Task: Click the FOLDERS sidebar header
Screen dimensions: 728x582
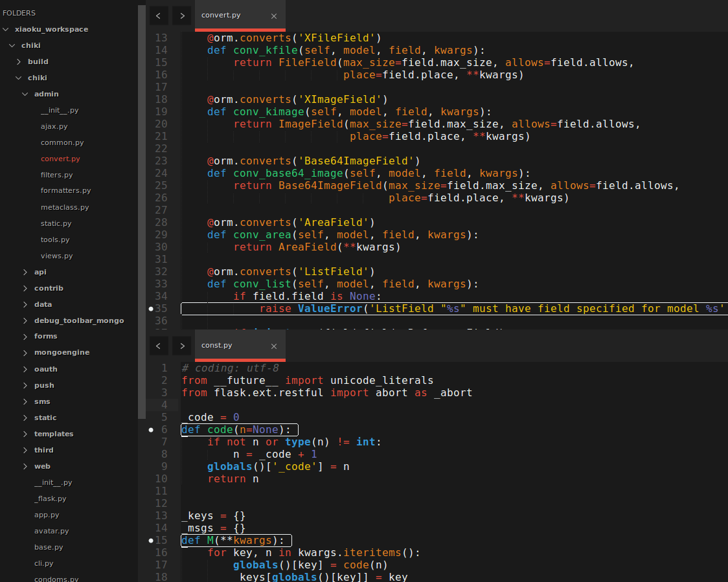Action: [19, 13]
